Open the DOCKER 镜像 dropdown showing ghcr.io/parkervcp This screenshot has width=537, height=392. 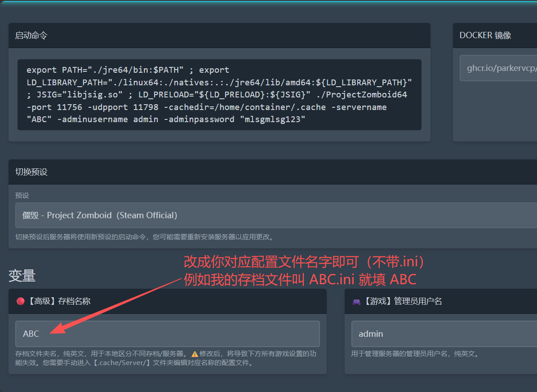(498, 68)
